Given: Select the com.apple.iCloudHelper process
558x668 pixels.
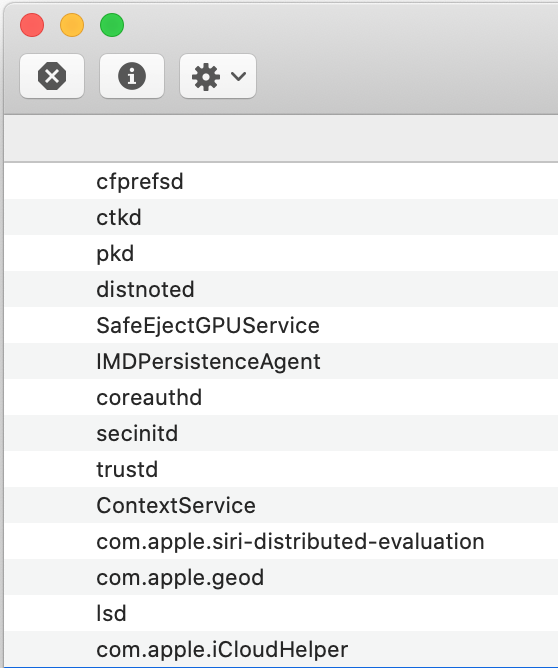Looking at the screenshot, I should pyautogui.click(x=281, y=649).
